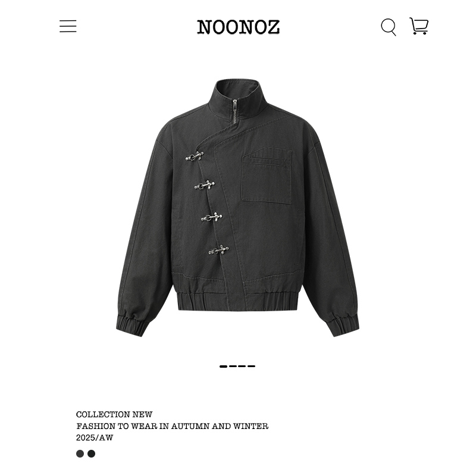The image size is (476, 476).
Task: Open the search magnifier icon
Action: (x=389, y=27)
